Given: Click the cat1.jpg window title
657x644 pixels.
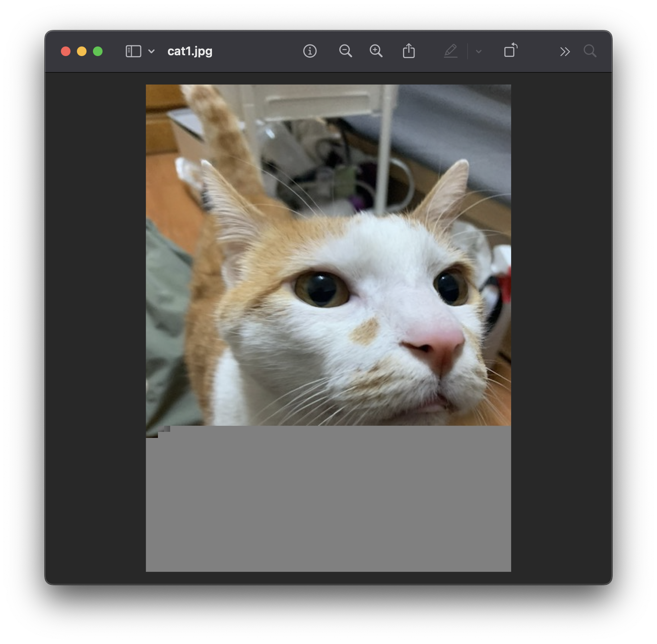Looking at the screenshot, I should click(190, 51).
